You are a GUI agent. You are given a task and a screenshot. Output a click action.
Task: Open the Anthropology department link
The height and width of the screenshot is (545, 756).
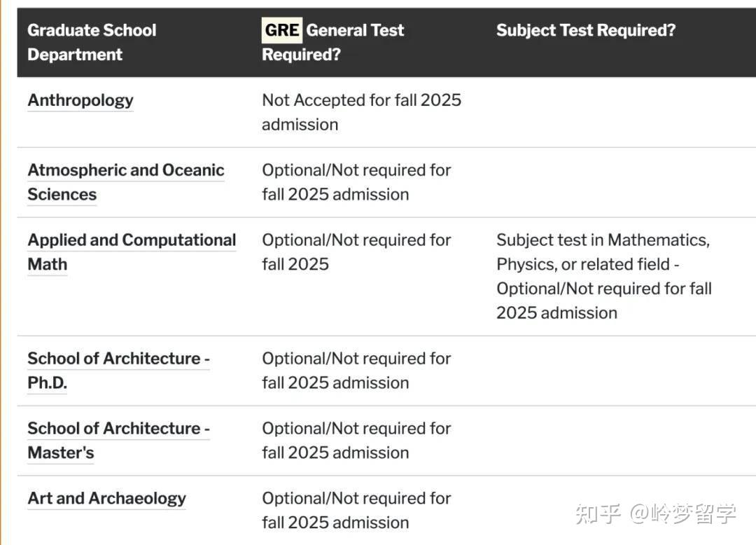80,100
